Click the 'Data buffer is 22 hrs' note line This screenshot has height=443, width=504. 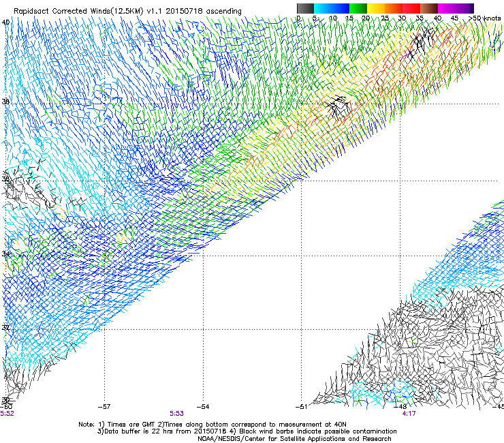(247, 431)
